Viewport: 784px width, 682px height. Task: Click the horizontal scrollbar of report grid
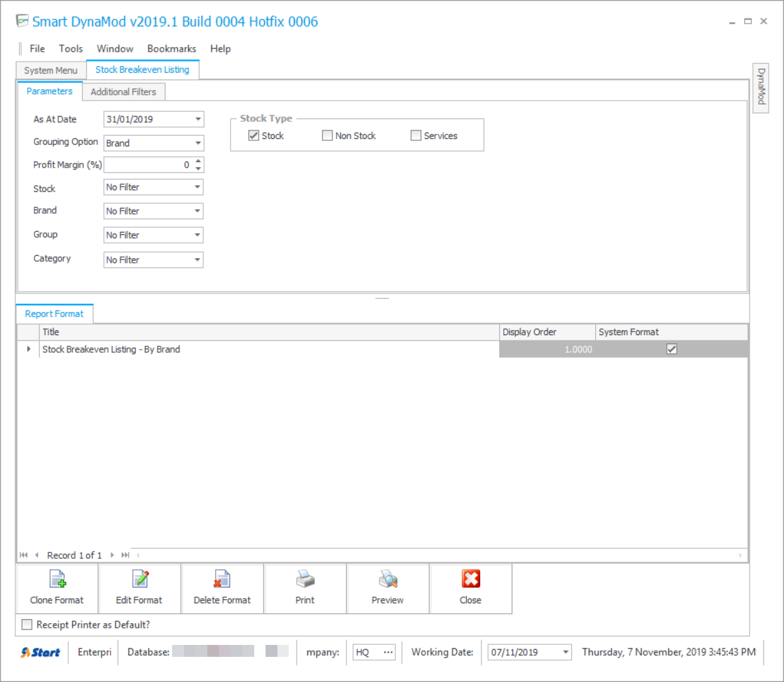[x=439, y=555]
